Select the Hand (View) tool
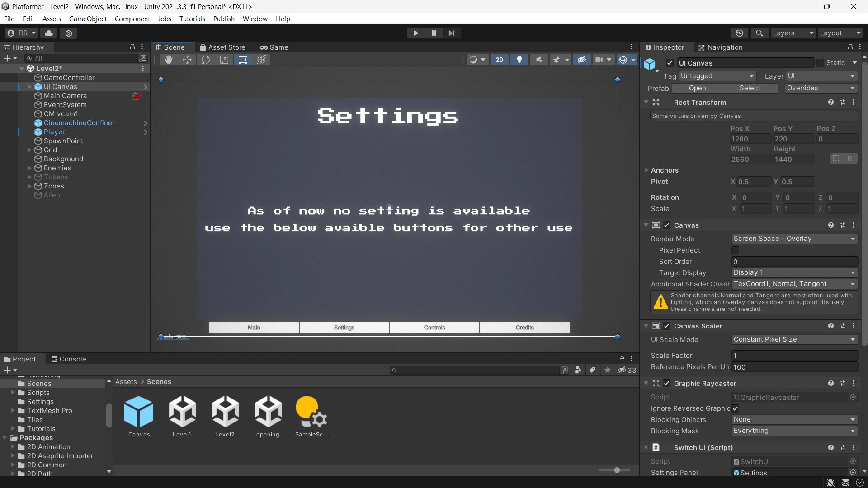Screen dimensions: 868x488 pyautogui.click(x=169, y=60)
